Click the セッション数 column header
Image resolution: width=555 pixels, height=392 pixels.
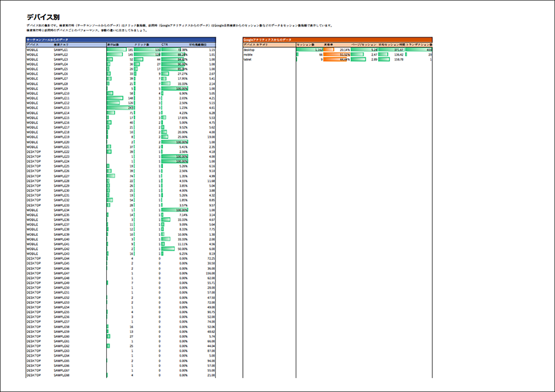(305, 45)
